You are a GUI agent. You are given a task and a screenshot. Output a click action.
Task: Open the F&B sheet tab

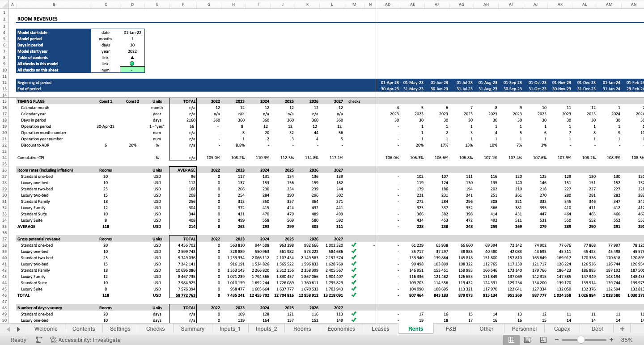[x=451, y=328]
